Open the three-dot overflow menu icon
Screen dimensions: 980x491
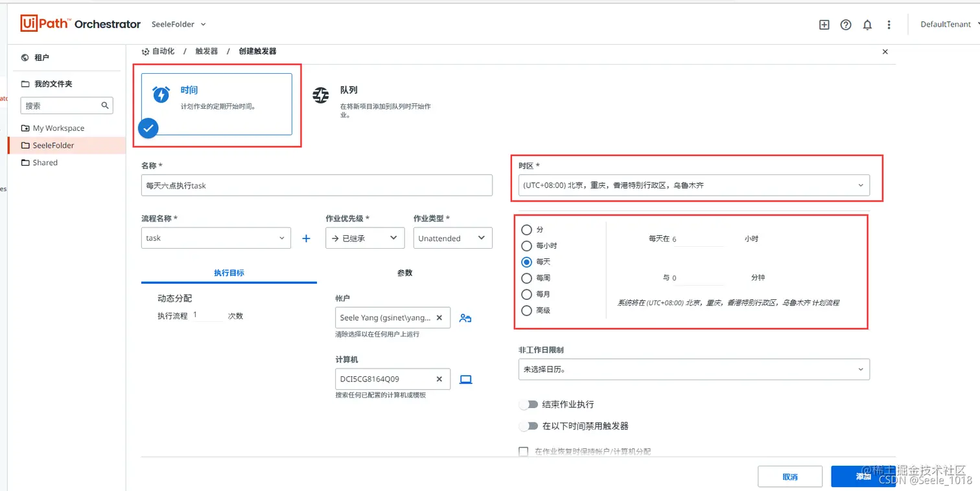(889, 25)
